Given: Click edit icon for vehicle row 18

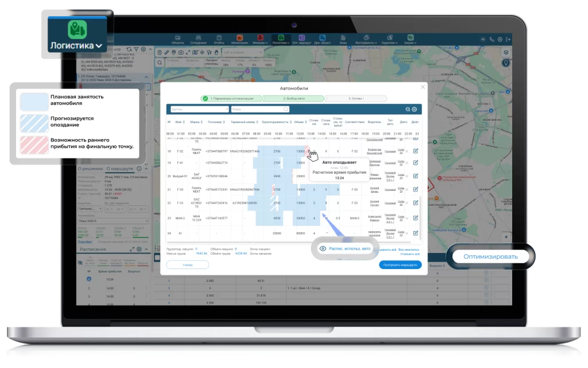Looking at the screenshot, I should (415, 151).
